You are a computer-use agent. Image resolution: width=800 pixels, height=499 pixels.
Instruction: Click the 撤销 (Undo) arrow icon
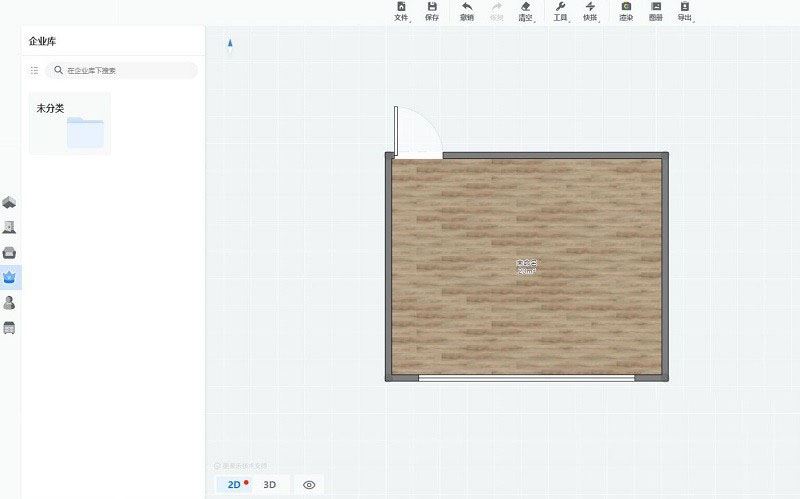pyautogui.click(x=467, y=11)
